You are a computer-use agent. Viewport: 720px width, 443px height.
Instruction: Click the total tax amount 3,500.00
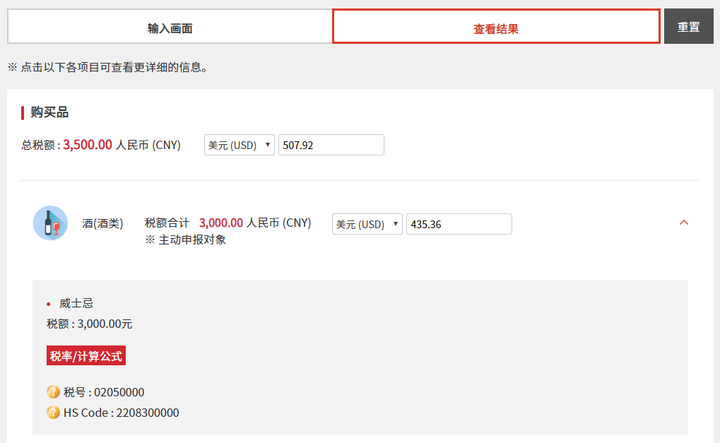88,145
